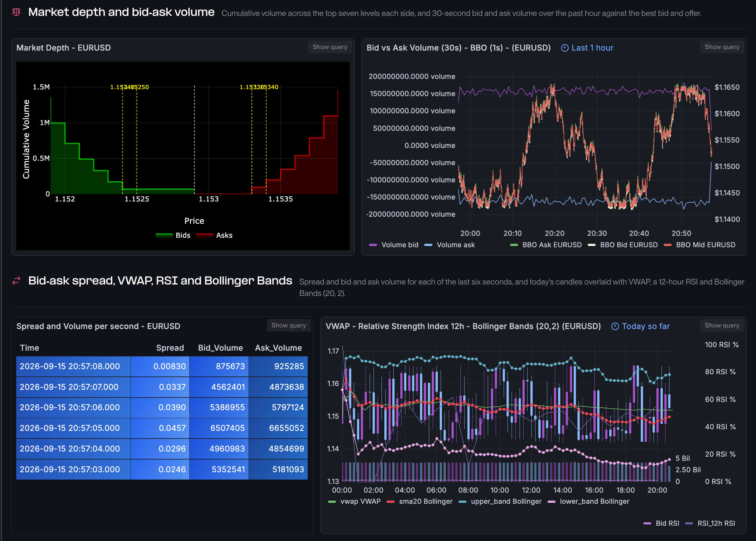Select the 5386955 bid volume cell
756x541 pixels.
[219, 407]
